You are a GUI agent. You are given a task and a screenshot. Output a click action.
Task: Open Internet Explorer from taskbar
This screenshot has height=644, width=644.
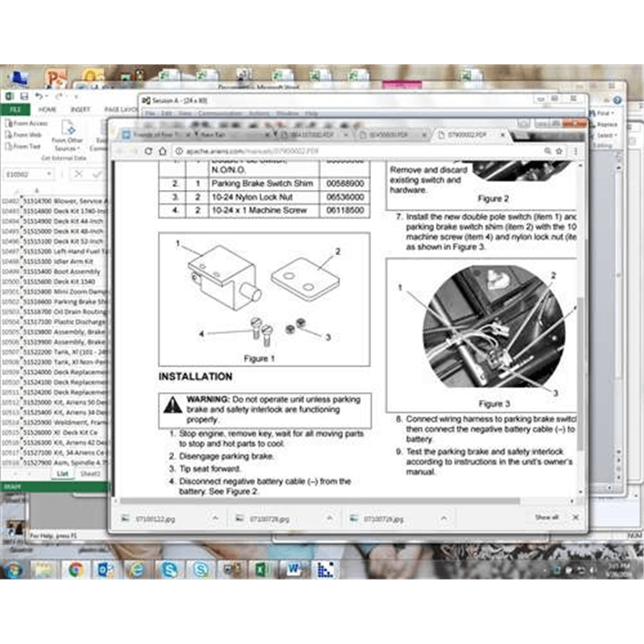[137, 570]
